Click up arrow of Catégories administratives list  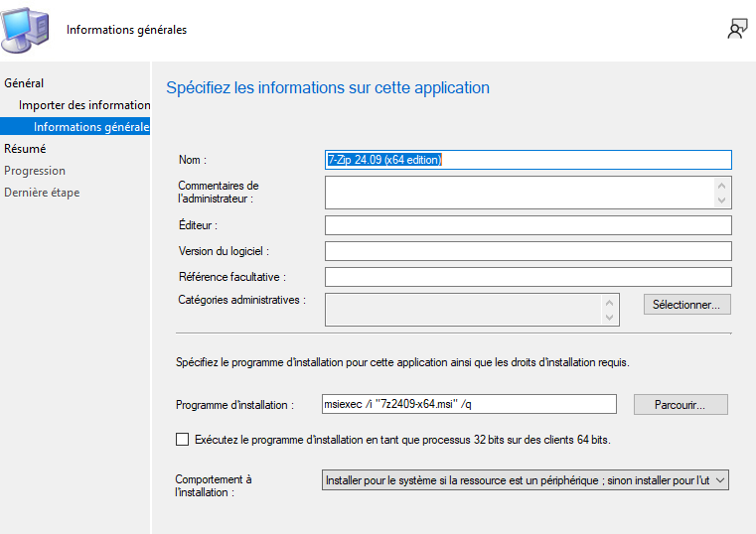click(610, 302)
